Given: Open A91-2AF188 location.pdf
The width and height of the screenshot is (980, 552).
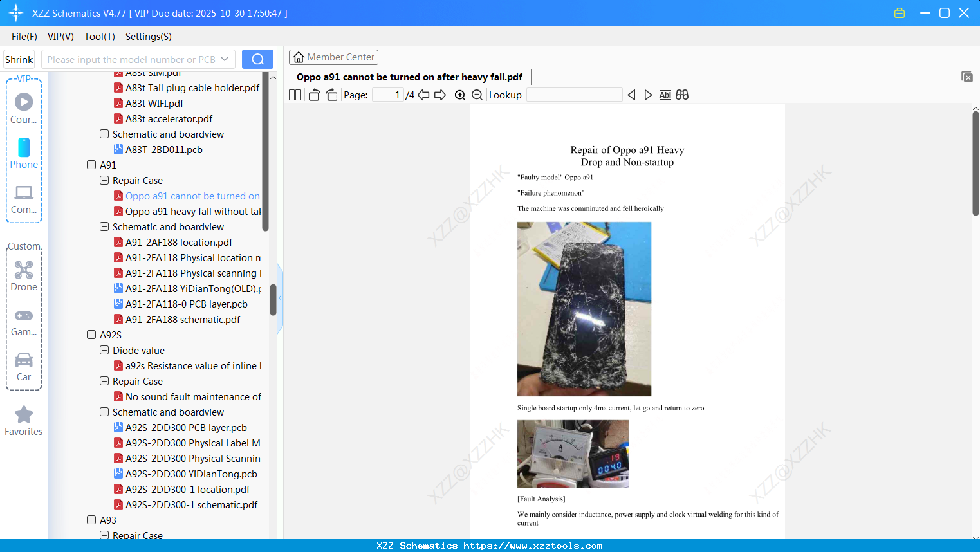Looking at the screenshot, I should [179, 242].
